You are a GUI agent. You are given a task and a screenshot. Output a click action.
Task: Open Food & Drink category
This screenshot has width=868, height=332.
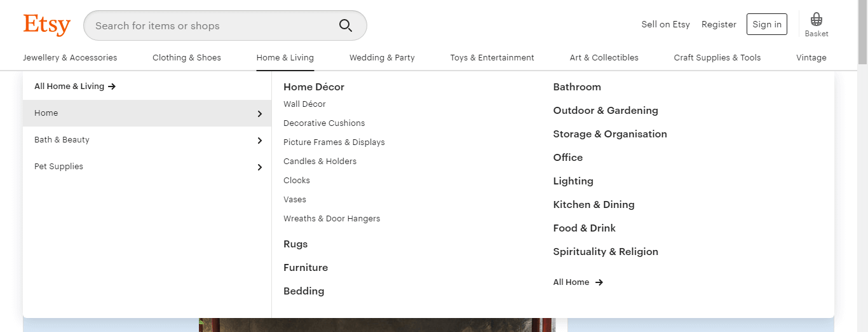[x=585, y=228]
